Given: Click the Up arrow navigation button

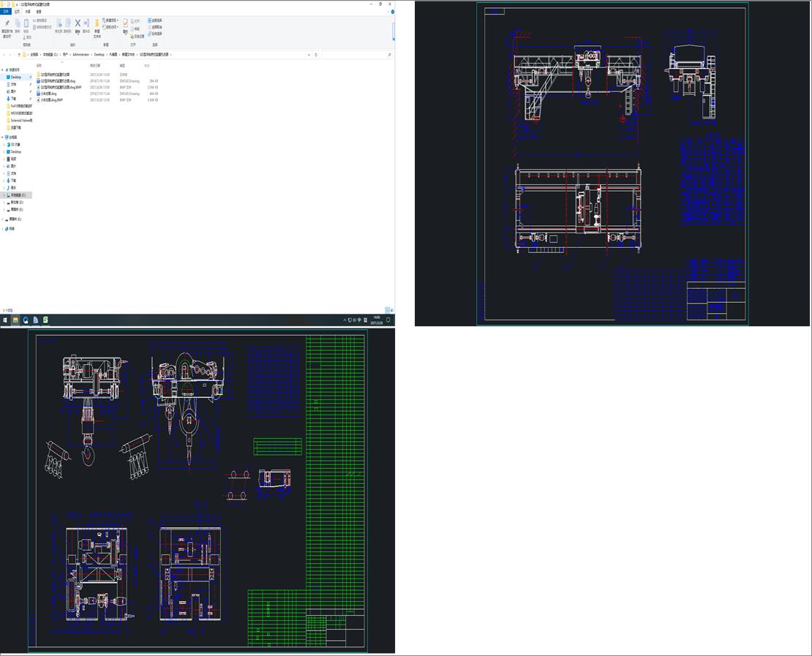Looking at the screenshot, I should coord(19,54).
